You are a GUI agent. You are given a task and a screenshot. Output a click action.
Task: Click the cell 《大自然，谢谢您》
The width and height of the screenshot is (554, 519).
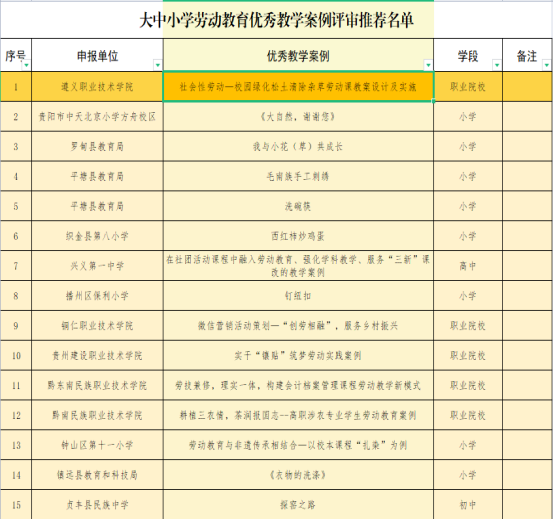(x=299, y=117)
